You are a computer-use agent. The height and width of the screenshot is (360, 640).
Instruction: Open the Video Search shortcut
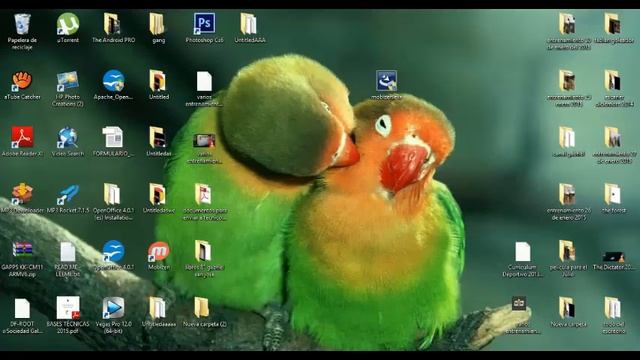point(68,137)
